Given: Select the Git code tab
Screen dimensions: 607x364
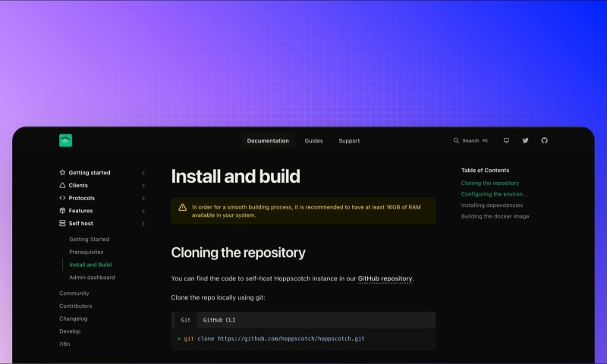Looking at the screenshot, I should tap(185, 320).
